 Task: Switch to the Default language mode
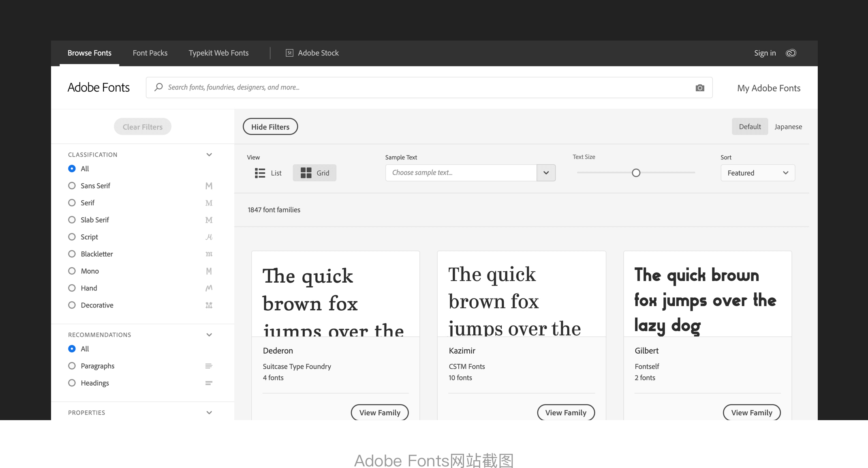(750, 127)
